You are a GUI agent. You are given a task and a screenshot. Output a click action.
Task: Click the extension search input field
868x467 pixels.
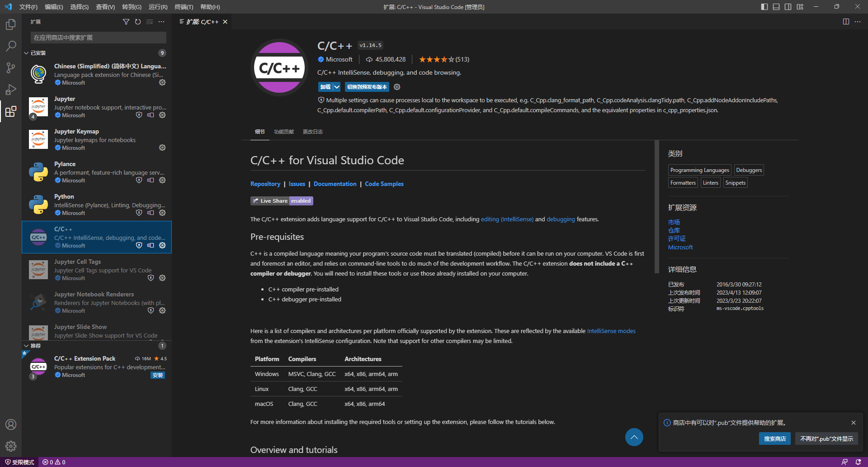coord(98,38)
